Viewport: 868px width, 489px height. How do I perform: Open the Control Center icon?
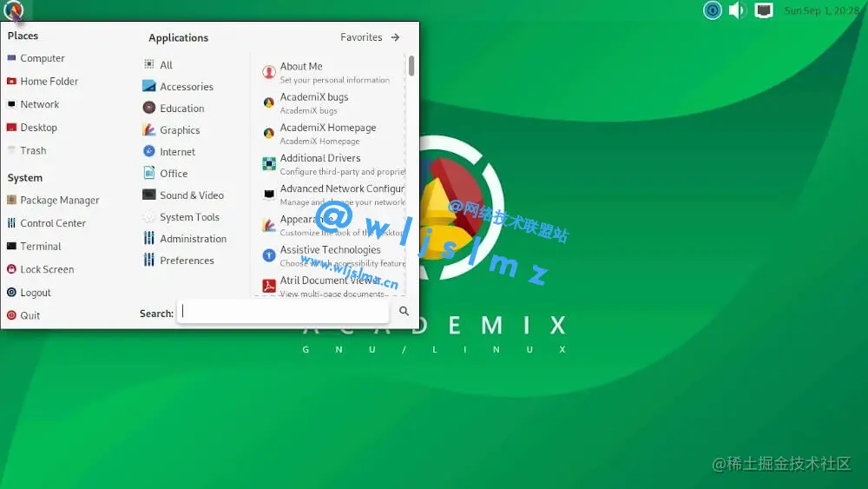point(11,222)
